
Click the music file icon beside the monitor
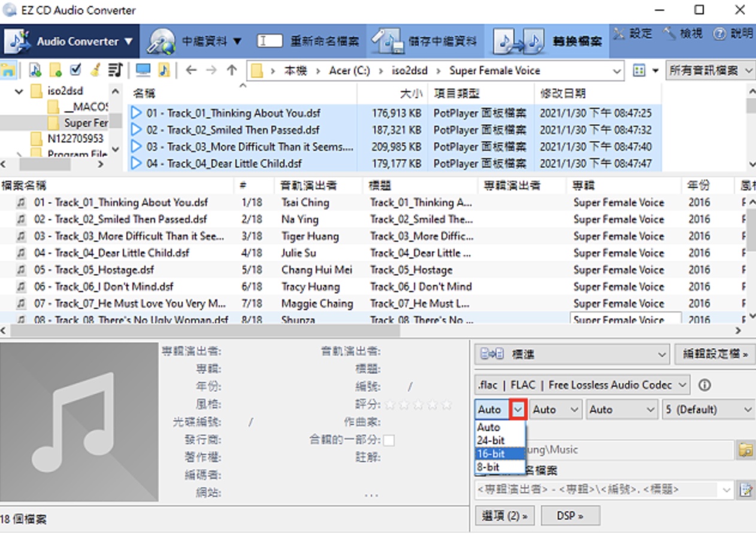(164, 71)
